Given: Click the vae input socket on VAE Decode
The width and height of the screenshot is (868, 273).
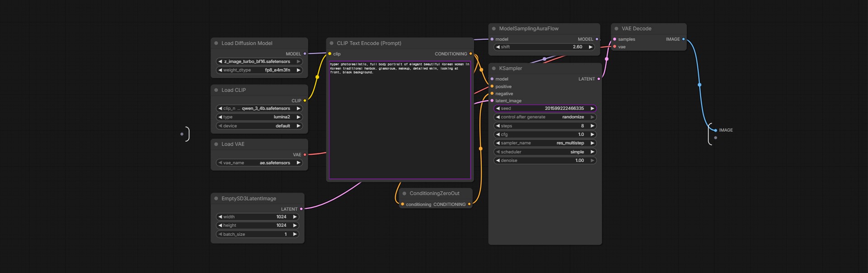Looking at the screenshot, I should pos(614,47).
